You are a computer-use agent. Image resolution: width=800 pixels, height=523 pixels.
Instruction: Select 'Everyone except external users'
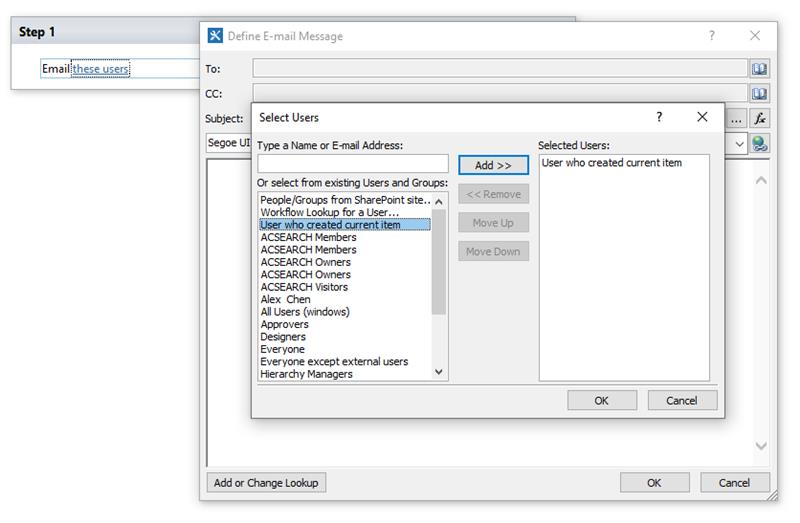tap(345, 362)
